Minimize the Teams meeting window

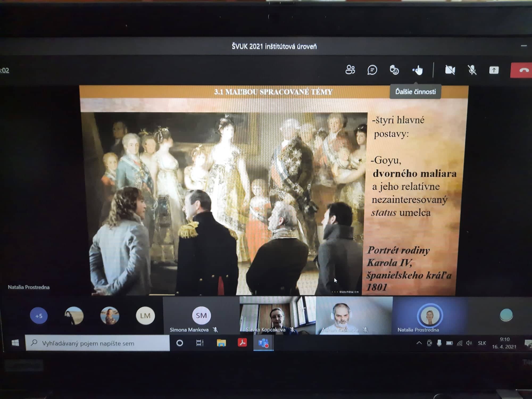[524, 46]
